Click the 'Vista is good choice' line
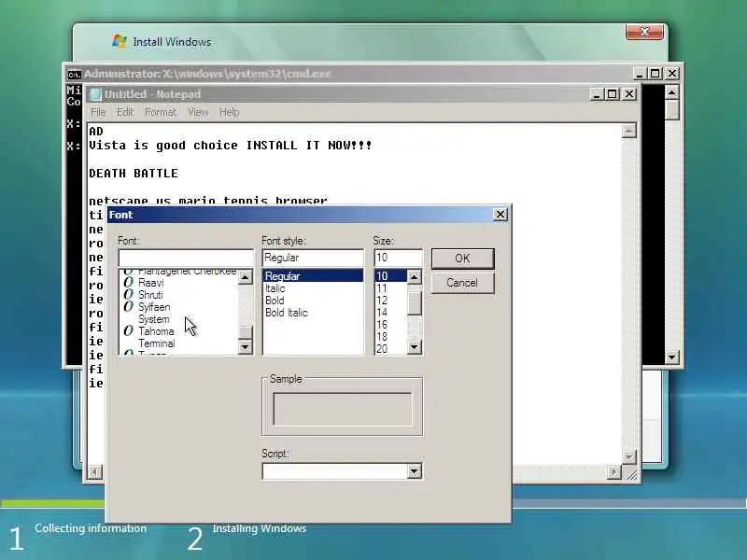Screen dimensions: 747x560 pyautogui.click(x=230, y=146)
